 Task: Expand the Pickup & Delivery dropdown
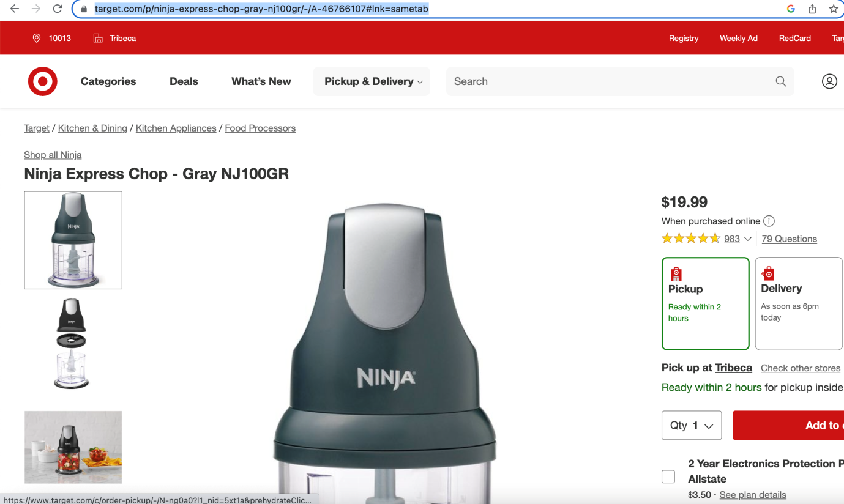tap(372, 81)
